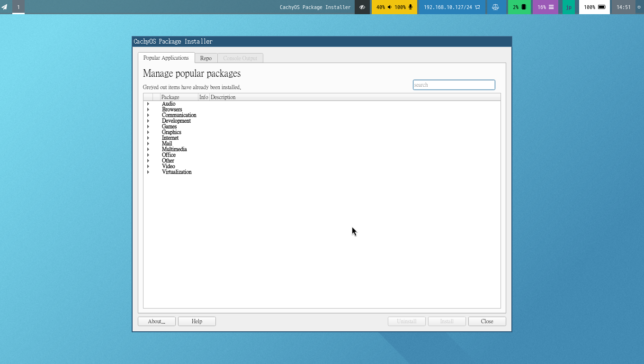Click the battery icon in top bar
Screen dimensions: 644x364
pyautogui.click(x=602, y=7)
